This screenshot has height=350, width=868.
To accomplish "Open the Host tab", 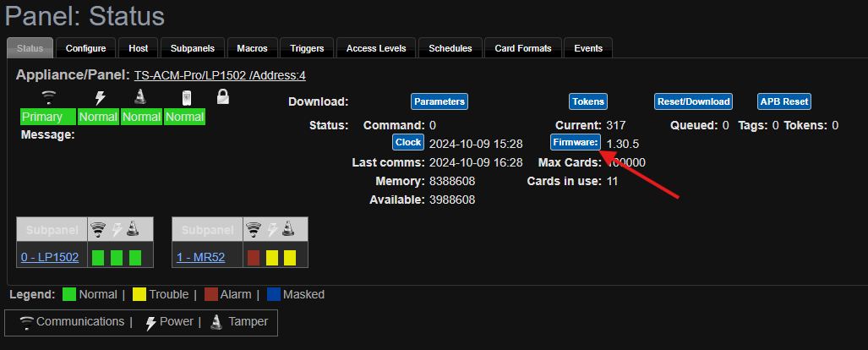I will pos(139,48).
